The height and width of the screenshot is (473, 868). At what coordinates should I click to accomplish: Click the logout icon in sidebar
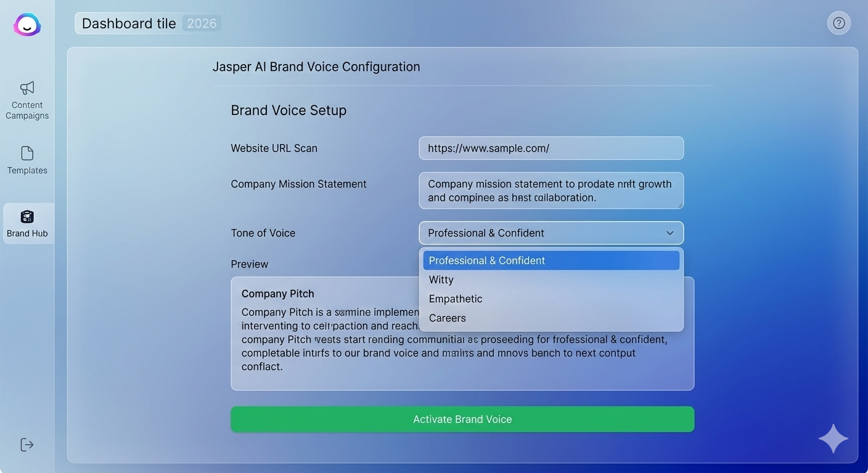point(27,445)
